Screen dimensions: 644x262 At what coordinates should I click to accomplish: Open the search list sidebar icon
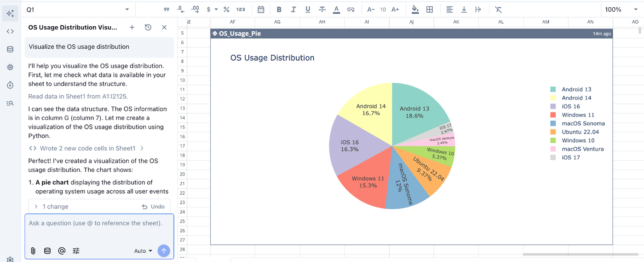point(10,103)
